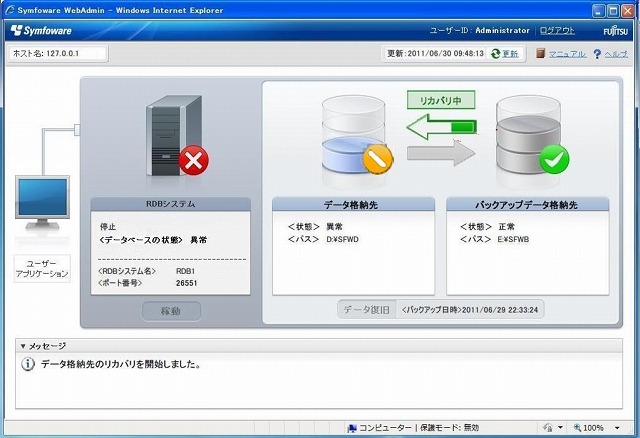640x438 pixels.
Task: Click the データ格納先 panel header
Action: pyautogui.click(x=353, y=204)
